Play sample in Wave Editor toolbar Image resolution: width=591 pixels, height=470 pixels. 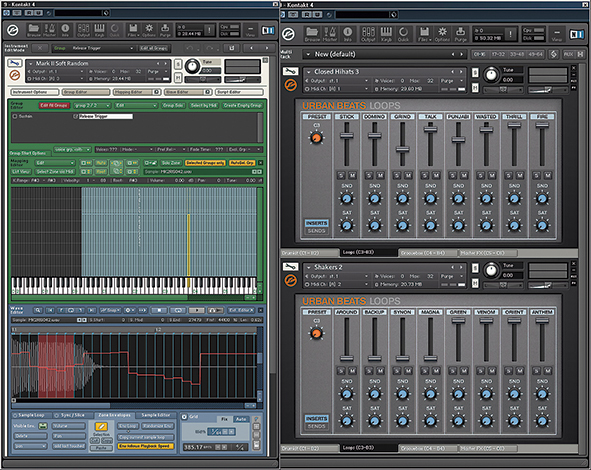(196, 310)
